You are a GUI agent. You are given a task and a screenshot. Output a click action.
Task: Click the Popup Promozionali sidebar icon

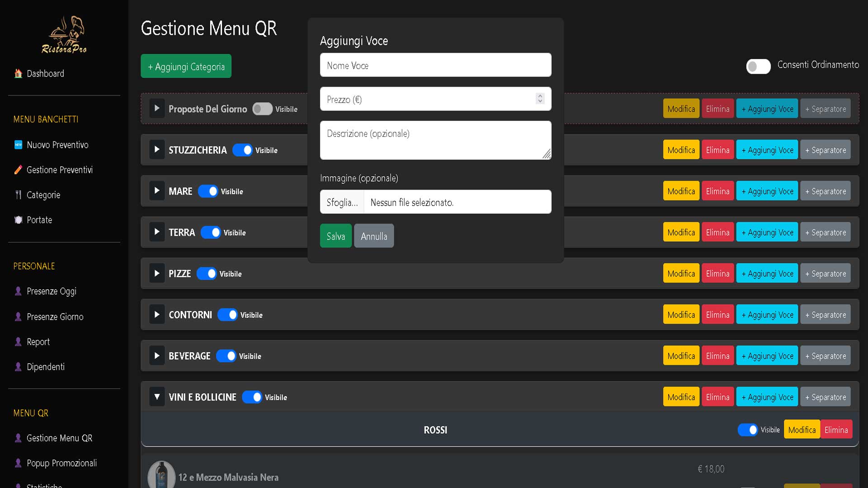point(18,463)
